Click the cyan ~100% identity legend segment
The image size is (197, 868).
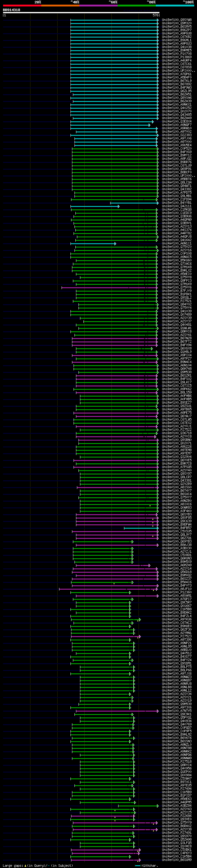(x=175, y=6)
